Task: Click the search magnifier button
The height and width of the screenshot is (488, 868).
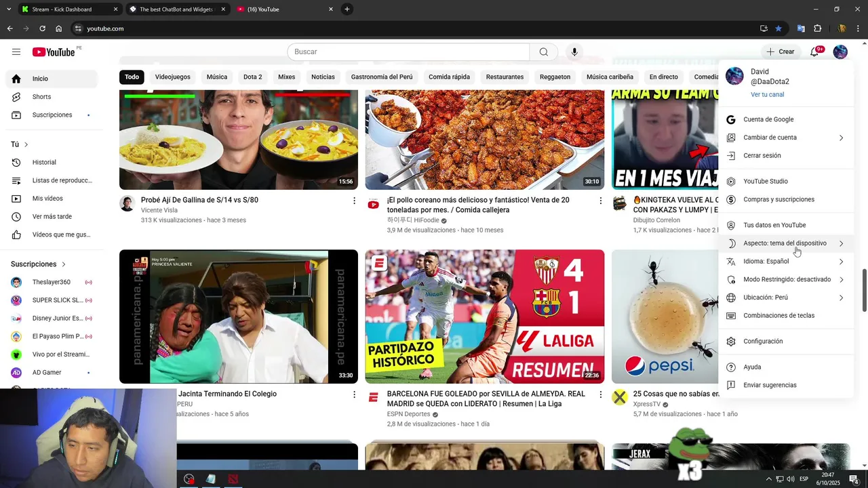Action: pos(544,52)
